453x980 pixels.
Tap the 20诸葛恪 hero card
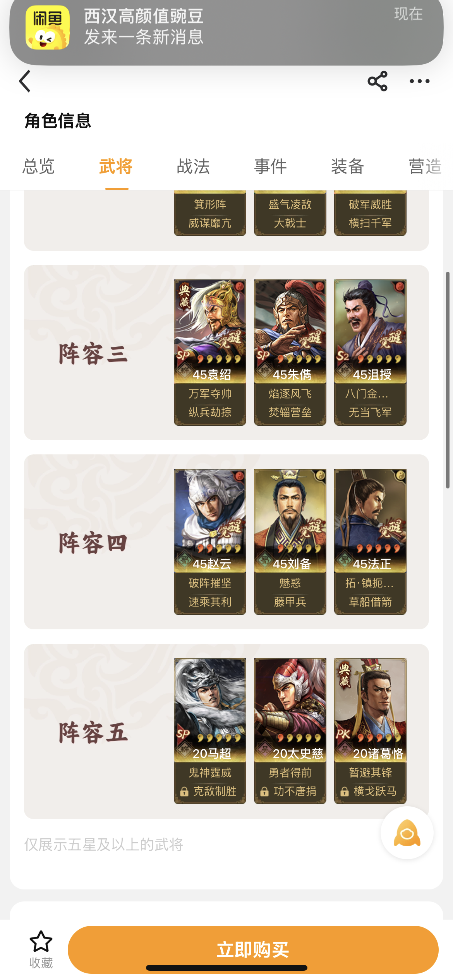370,731
